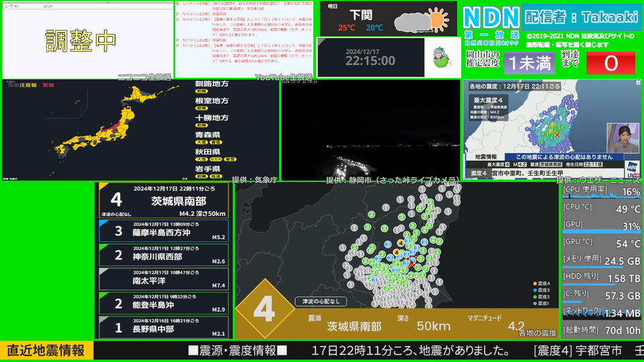Click the [震度4] 宇都宮市 ticker text
Image resolution: width=644 pixels, height=362 pixels.
pyautogui.click(x=578, y=351)
